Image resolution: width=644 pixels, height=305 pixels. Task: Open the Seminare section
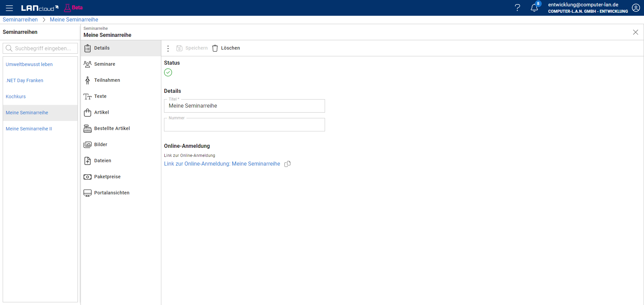coord(121,64)
